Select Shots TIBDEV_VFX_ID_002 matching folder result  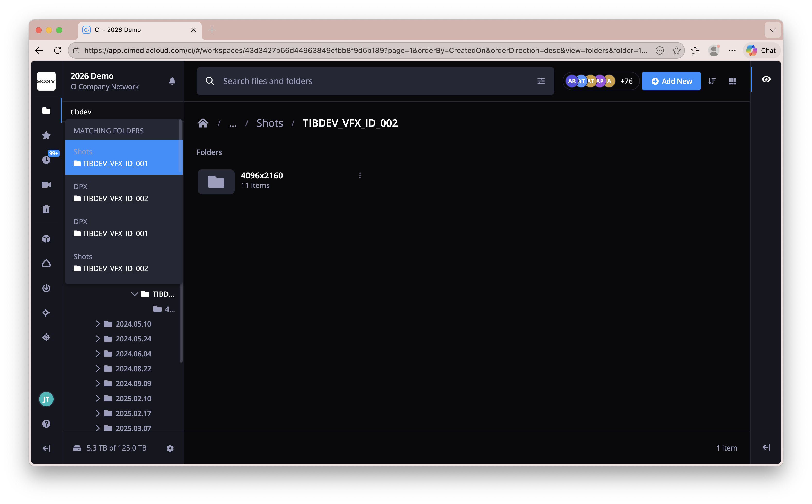(x=124, y=262)
